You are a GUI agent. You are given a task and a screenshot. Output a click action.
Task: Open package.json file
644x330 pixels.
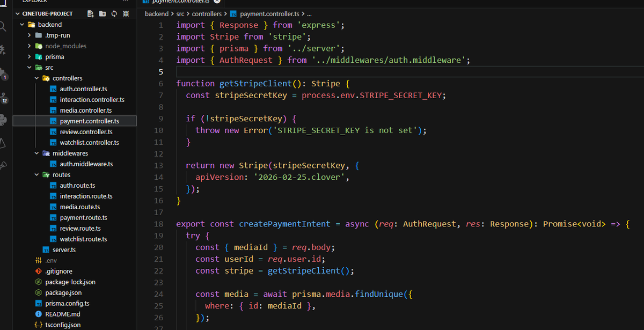(x=75, y=292)
